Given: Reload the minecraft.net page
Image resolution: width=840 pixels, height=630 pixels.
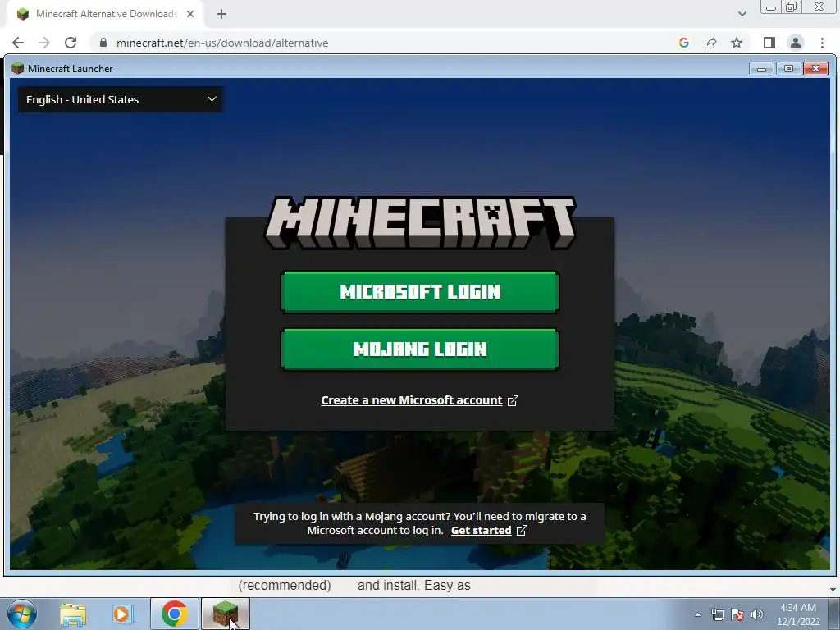Looking at the screenshot, I should tap(71, 43).
